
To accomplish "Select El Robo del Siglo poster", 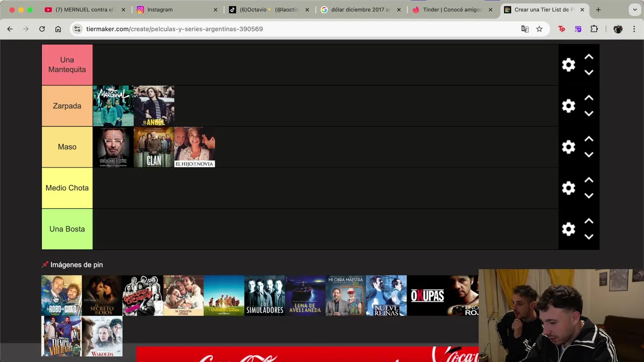I will coord(61,296).
